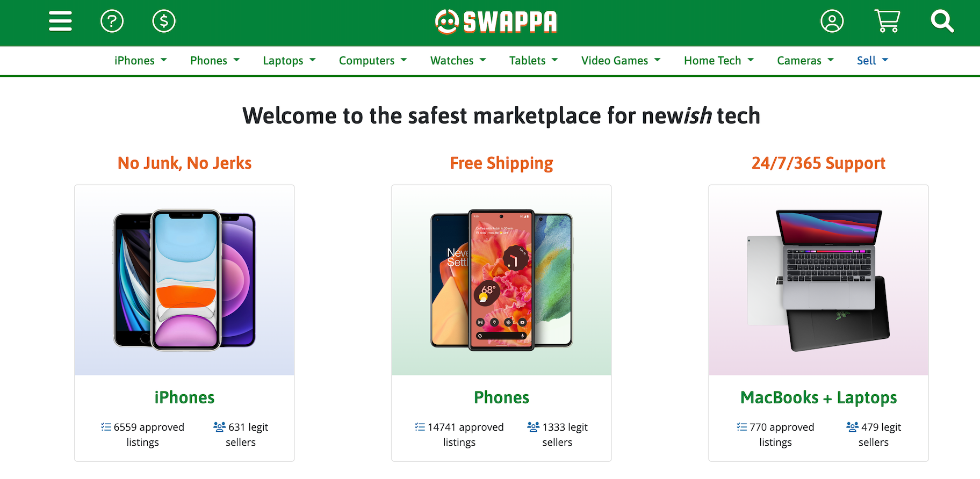This screenshot has width=980, height=479.
Task: Click the legit sellers people icon under Phones
Action: pyautogui.click(x=533, y=426)
